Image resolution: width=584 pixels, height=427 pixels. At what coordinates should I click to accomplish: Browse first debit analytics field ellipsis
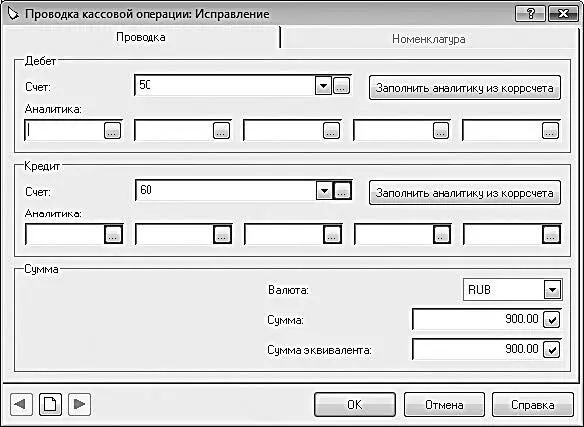112,131
